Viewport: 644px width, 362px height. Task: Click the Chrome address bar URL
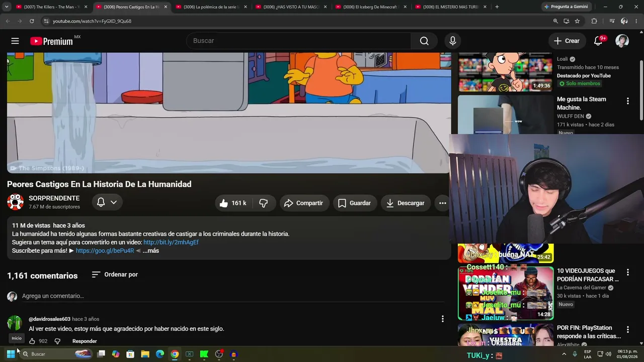[x=92, y=21]
